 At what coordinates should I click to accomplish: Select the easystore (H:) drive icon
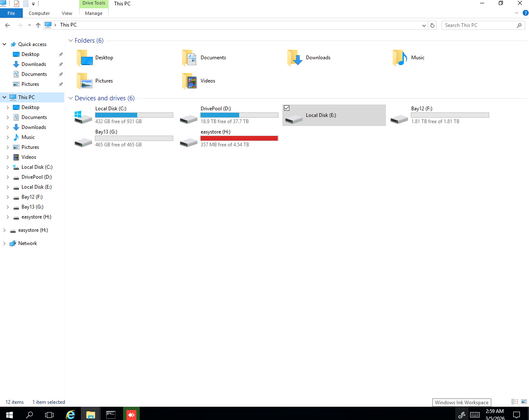189,143
